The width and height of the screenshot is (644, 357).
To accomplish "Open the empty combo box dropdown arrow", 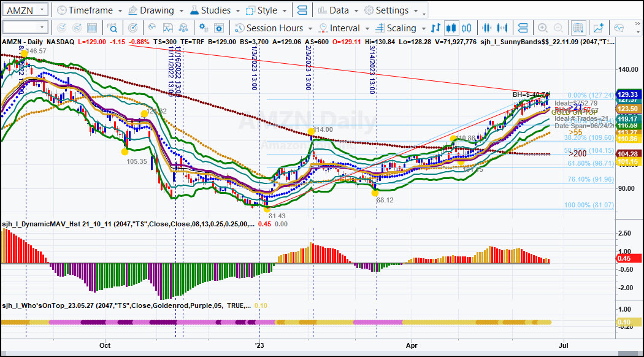I will coord(42,28).
